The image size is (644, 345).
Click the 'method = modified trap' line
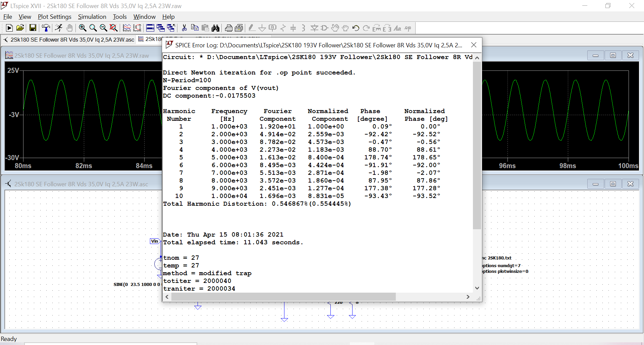pyautogui.click(x=207, y=273)
